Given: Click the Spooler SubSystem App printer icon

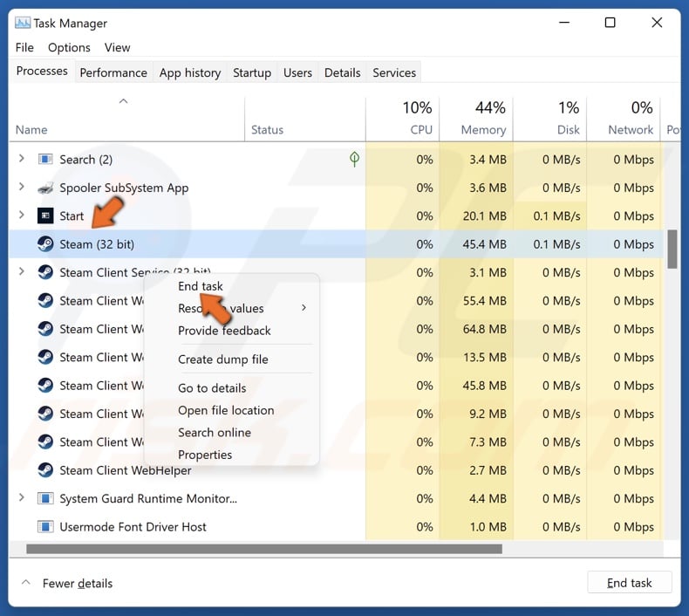Looking at the screenshot, I should 45,188.
